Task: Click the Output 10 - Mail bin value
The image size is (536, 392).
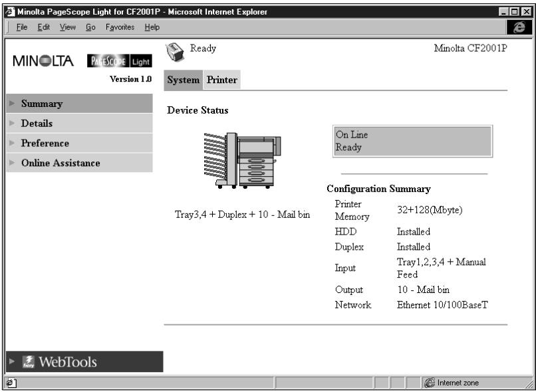Action: [x=423, y=290]
